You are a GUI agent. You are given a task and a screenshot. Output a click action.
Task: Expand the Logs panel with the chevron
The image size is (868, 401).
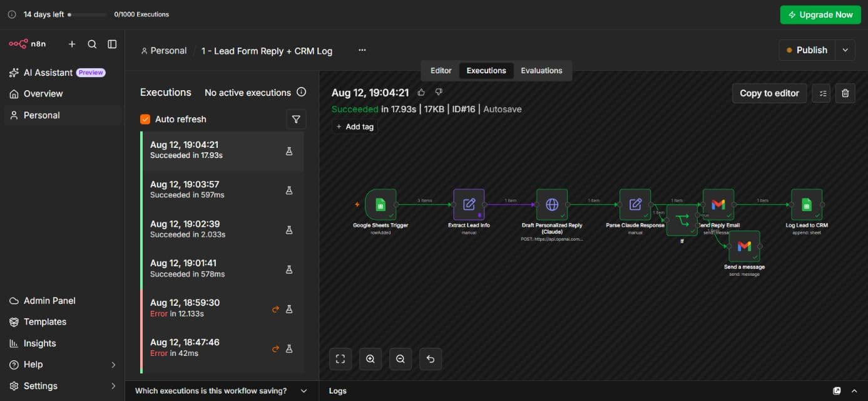pyautogui.click(x=854, y=391)
